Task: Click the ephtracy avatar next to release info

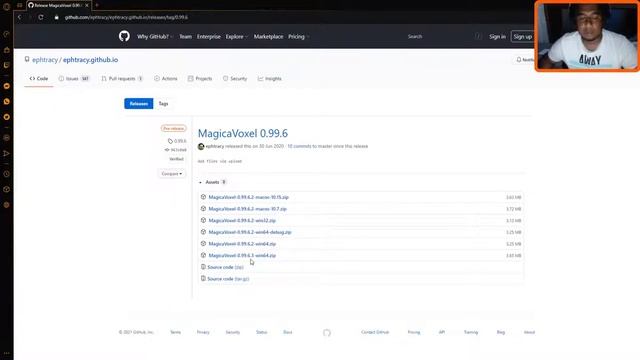Action: pyautogui.click(x=201, y=146)
